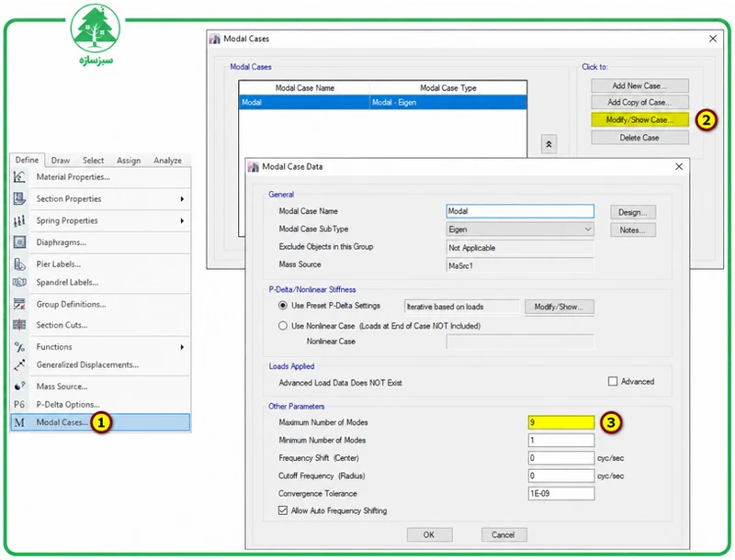Click the Modal Case Name input field
The width and height of the screenshot is (735, 560).
tap(520, 211)
